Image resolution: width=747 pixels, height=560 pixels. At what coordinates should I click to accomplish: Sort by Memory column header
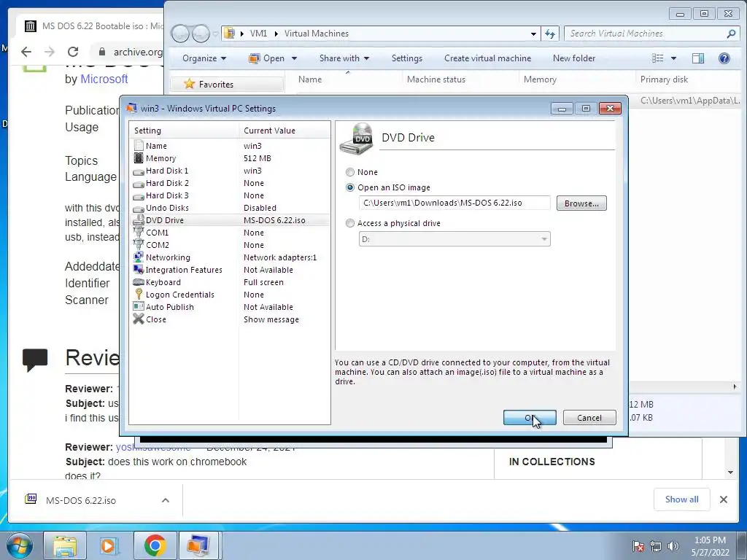coord(540,79)
